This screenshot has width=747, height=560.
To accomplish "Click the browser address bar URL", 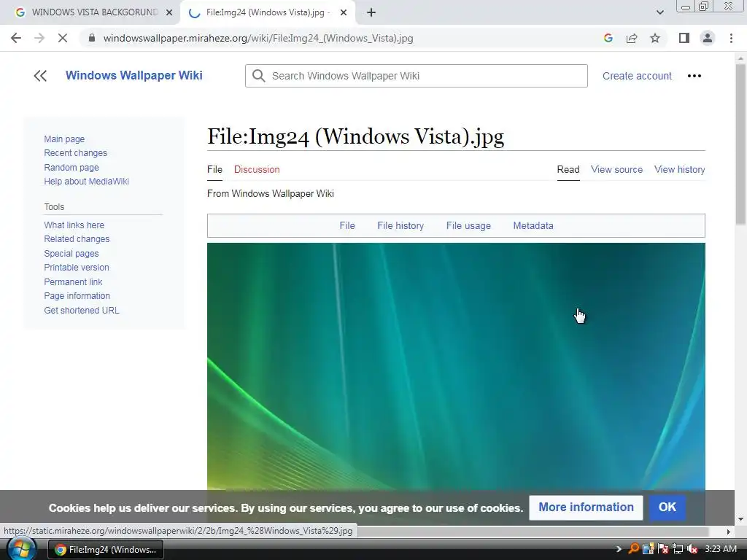I will pos(258,38).
